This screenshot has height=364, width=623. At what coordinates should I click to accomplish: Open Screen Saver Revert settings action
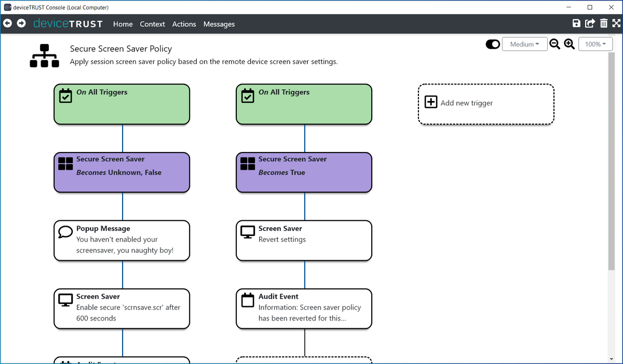(304, 241)
